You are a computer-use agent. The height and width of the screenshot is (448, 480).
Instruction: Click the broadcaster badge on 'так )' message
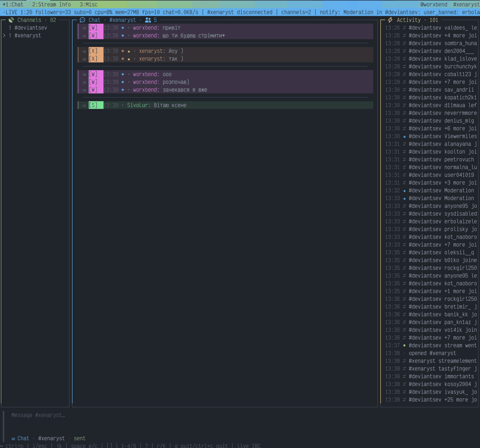[123, 59]
